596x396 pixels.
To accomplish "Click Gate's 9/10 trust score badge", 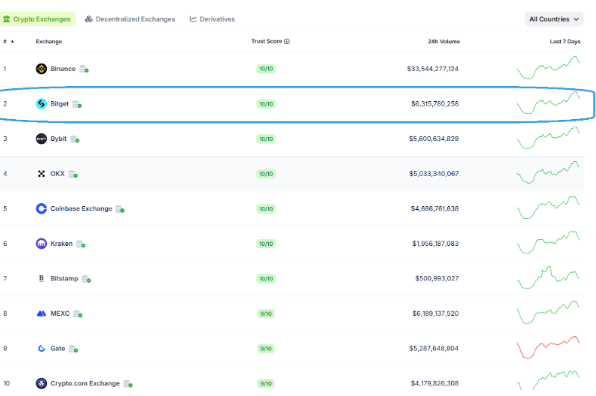I will (x=266, y=348).
